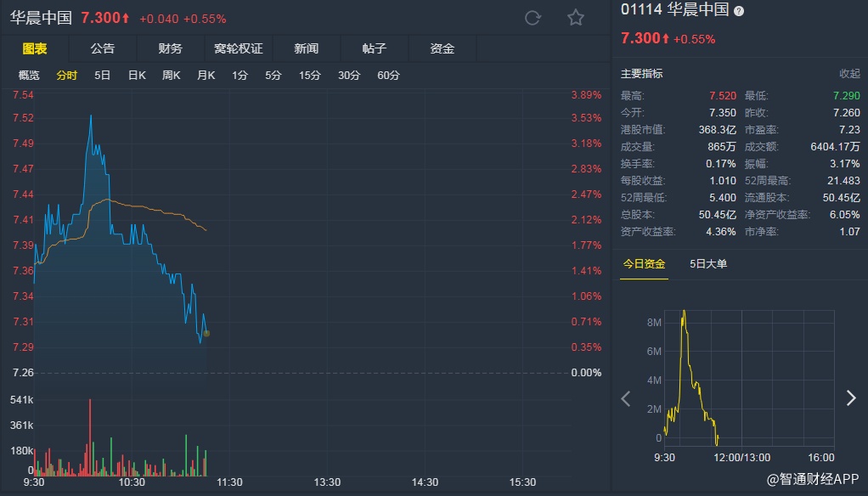Viewport: 868px width, 496px height.
Task: Switch to the 新闻 tab
Action: coord(307,48)
